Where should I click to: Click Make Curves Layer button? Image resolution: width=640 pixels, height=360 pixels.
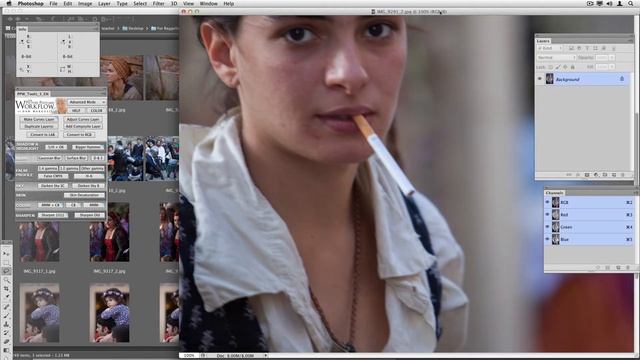(39, 119)
